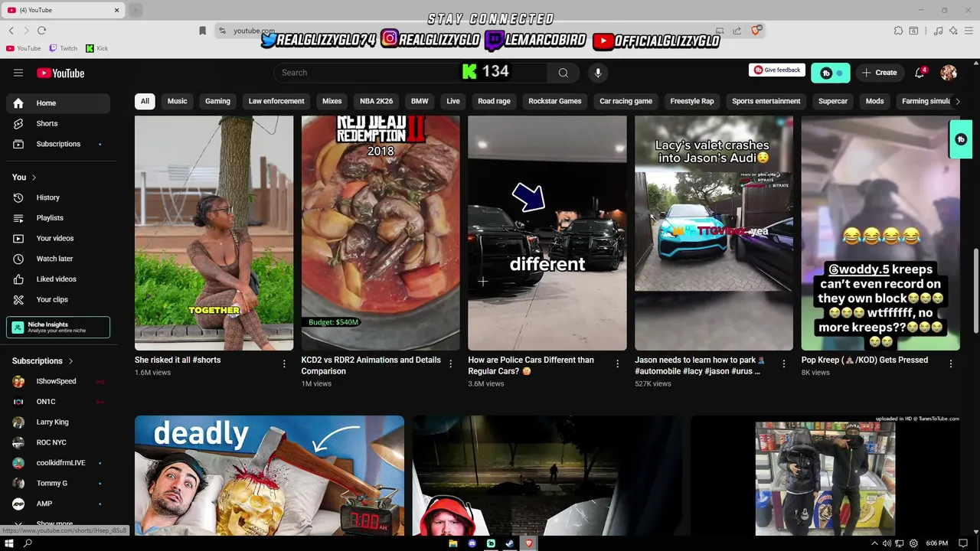Select the Road rage filter chip
The image size is (980, 551).
(x=494, y=101)
